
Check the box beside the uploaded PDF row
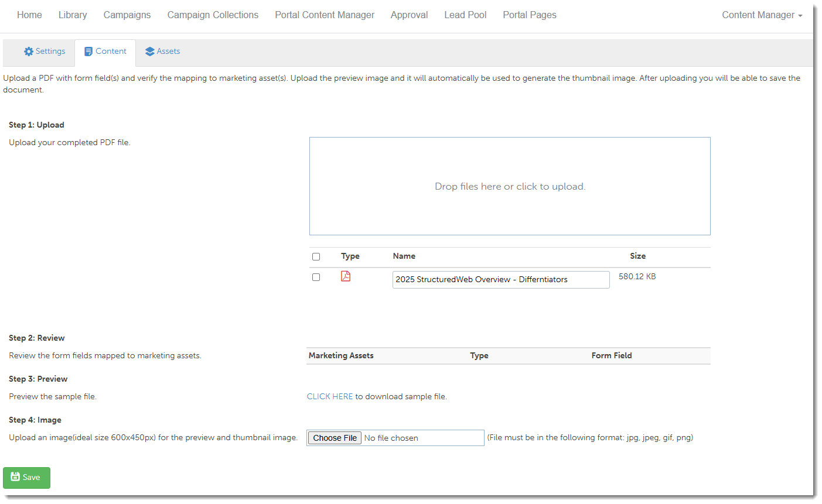316,277
